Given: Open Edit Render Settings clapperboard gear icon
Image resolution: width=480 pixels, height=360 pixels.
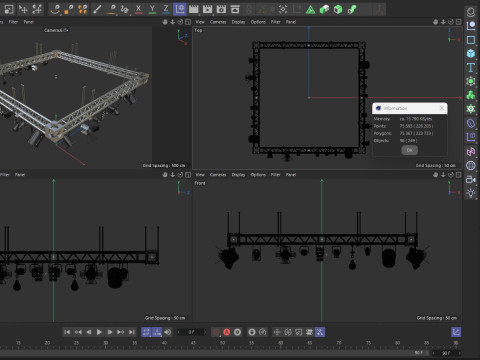Looking at the screenshot, I should (x=221, y=9).
